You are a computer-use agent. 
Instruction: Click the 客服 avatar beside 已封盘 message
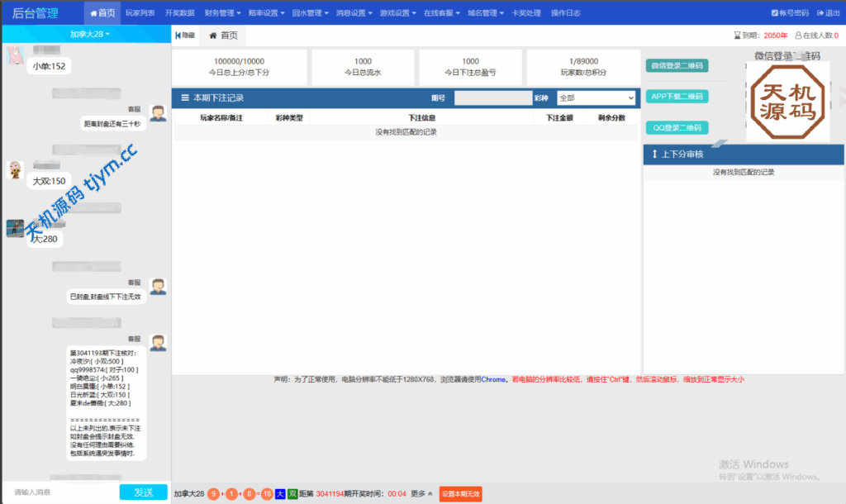pos(158,287)
